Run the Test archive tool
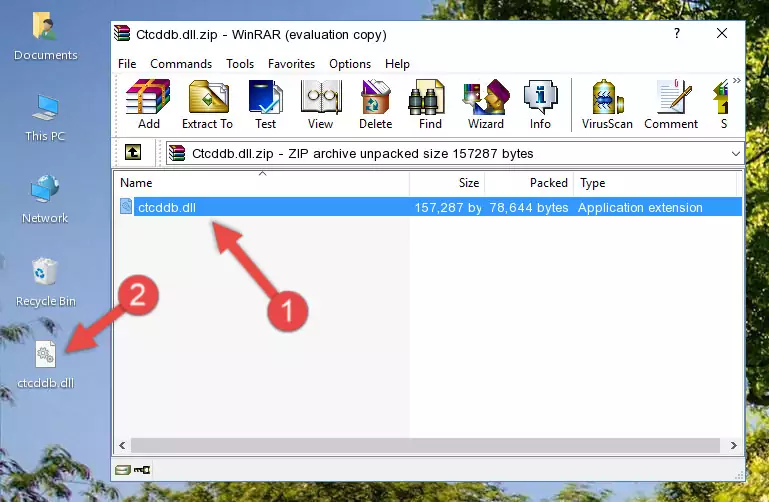Screen dimensions: 769x502 click(265, 104)
